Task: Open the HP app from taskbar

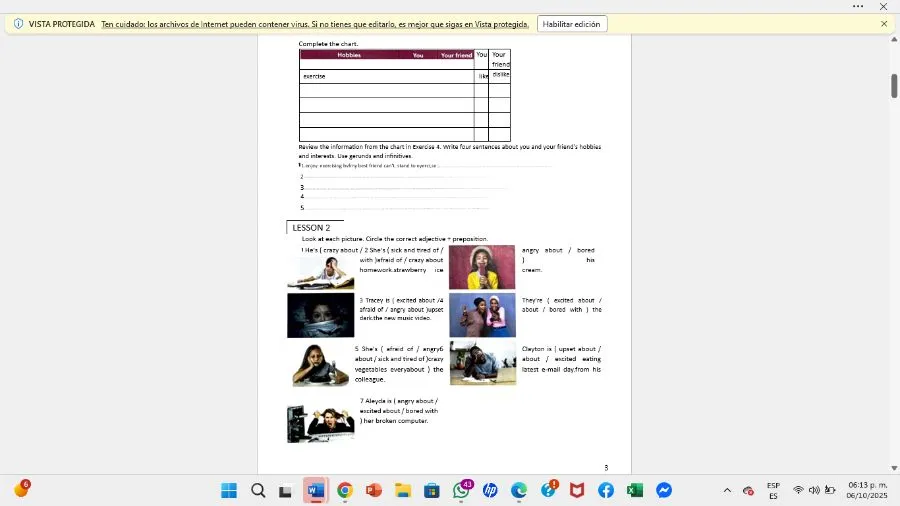Action: (x=490, y=491)
